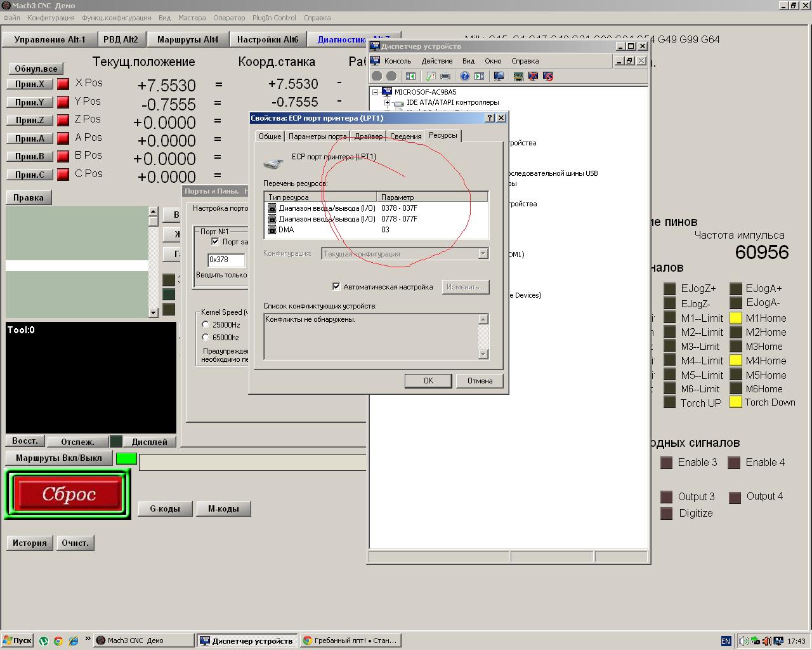Click the Properties toolbar icon in Device Manager
The width and height of the screenshot is (812, 650).
click(431, 76)
